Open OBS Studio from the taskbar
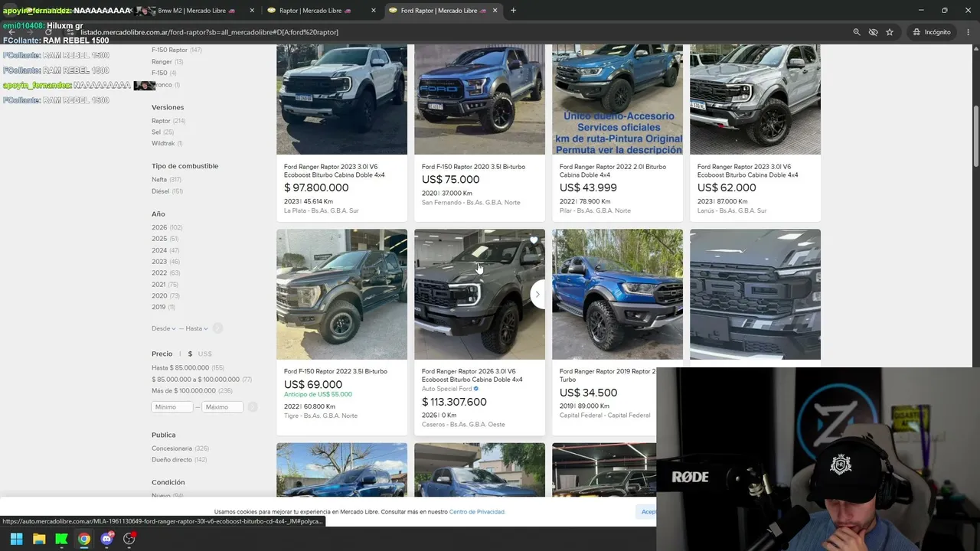Image resolution: width=980 pixels, height=551 pixels. 129,539
